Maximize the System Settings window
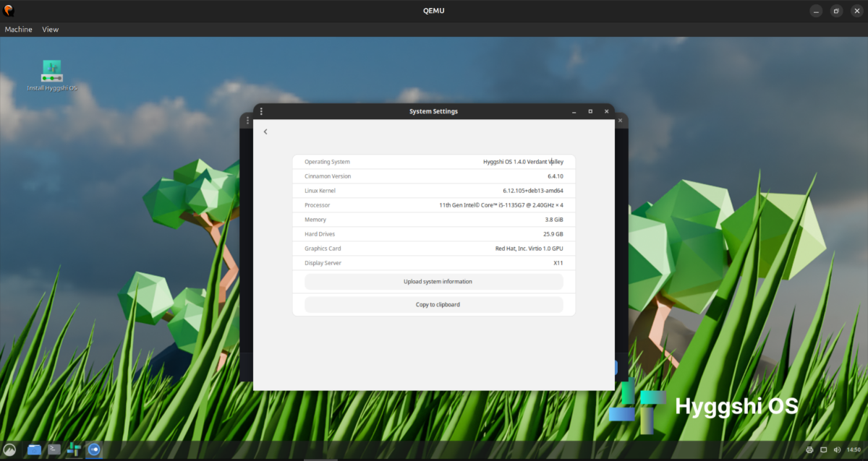Viewport: 868px width, 461px height. 590,111
